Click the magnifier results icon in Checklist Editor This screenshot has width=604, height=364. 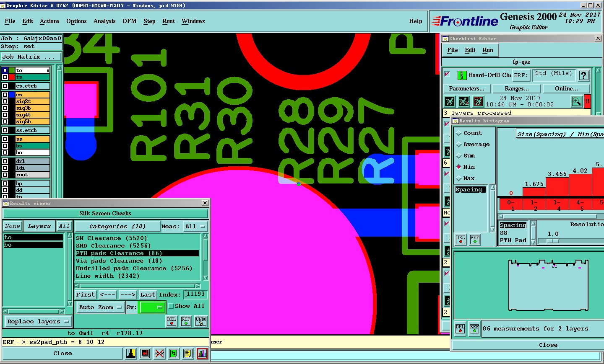(x=577, y=101)
